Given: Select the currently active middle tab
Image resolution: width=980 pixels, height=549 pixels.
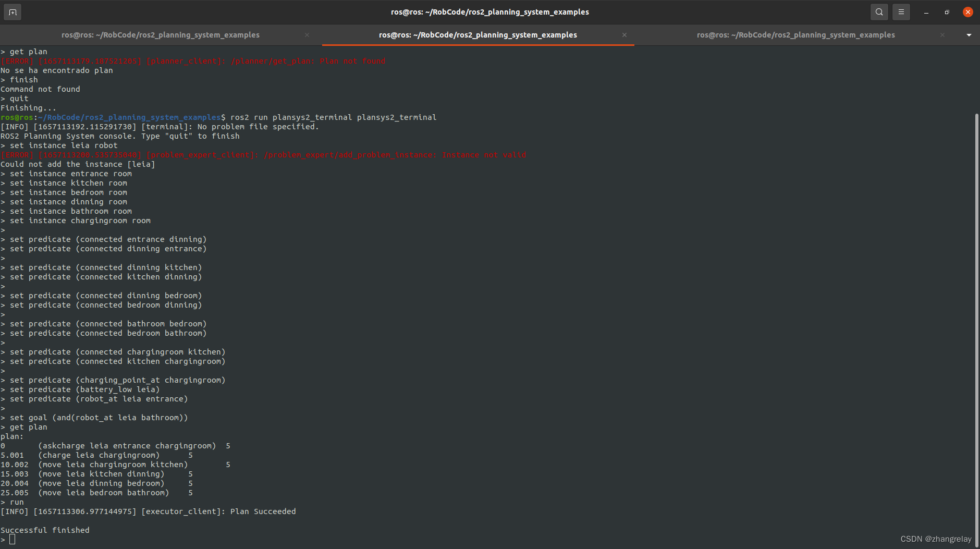Looking at the screenshot, I should (477, 35).
